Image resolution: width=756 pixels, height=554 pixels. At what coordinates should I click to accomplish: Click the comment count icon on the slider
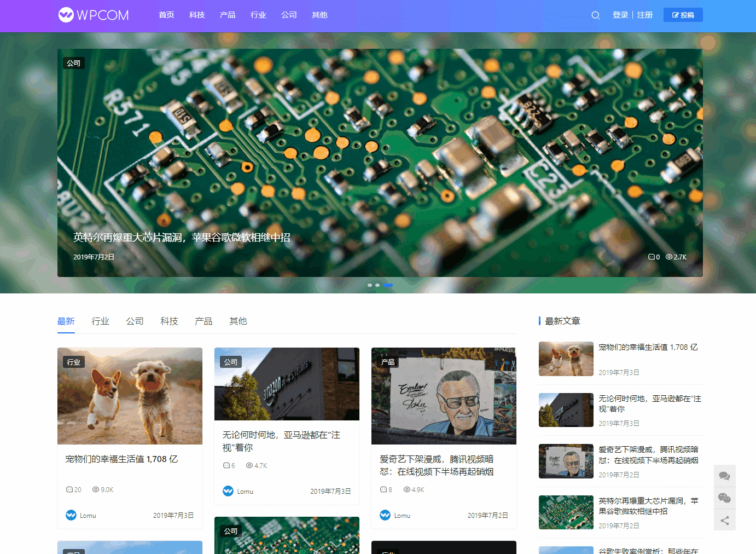(x=653, y=256)
